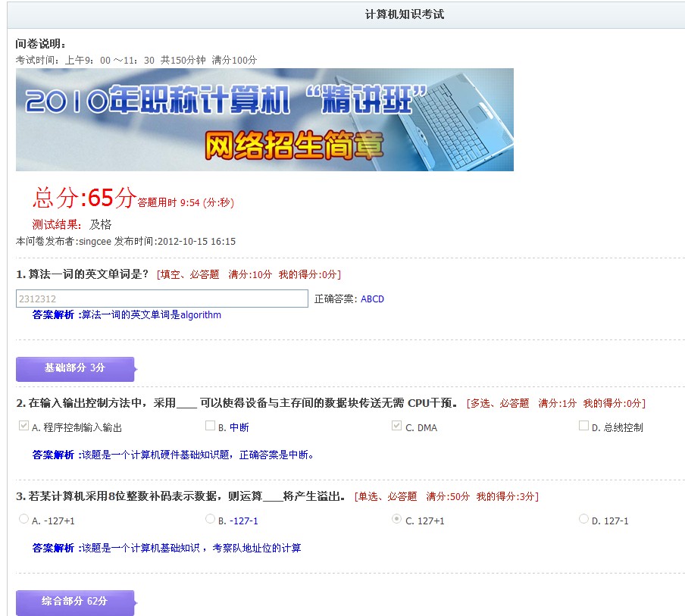Open the 2010年职称计算机 精讲班 banner image
The image size is (685, 616).
pos(264,120)
